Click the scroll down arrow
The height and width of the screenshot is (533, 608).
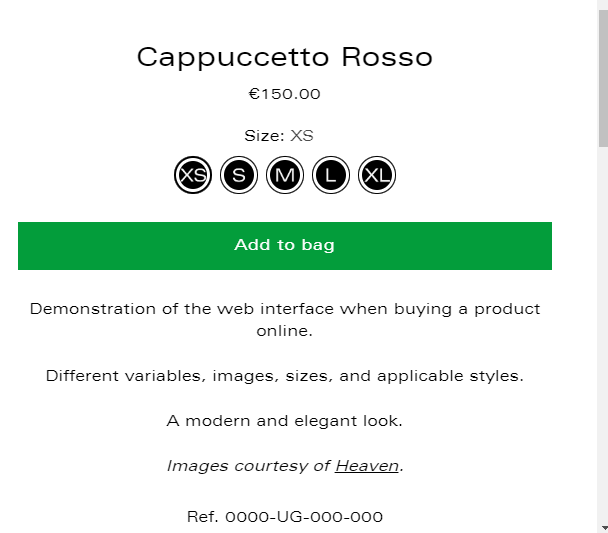pyautogui.click(x=602, y=526)
